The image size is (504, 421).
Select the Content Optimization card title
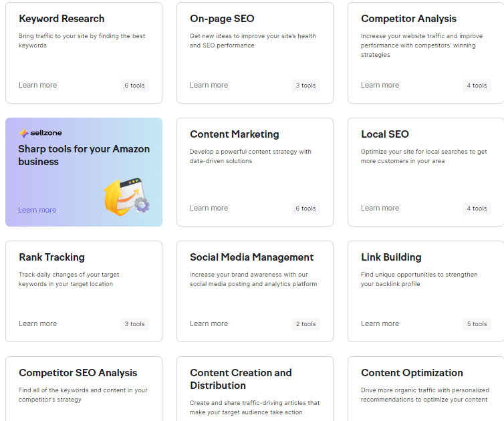click(x=412, y=373)
